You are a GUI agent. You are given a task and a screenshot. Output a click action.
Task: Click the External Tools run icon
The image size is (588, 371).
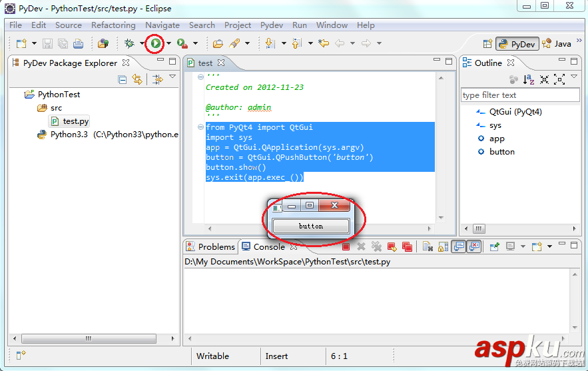pyautogui.click(x=182, y=43)
